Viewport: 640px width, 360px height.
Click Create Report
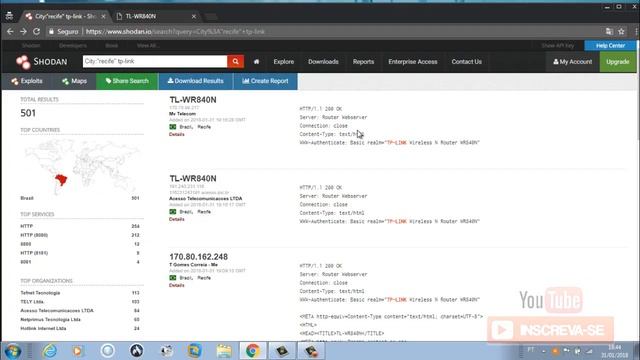265,81
